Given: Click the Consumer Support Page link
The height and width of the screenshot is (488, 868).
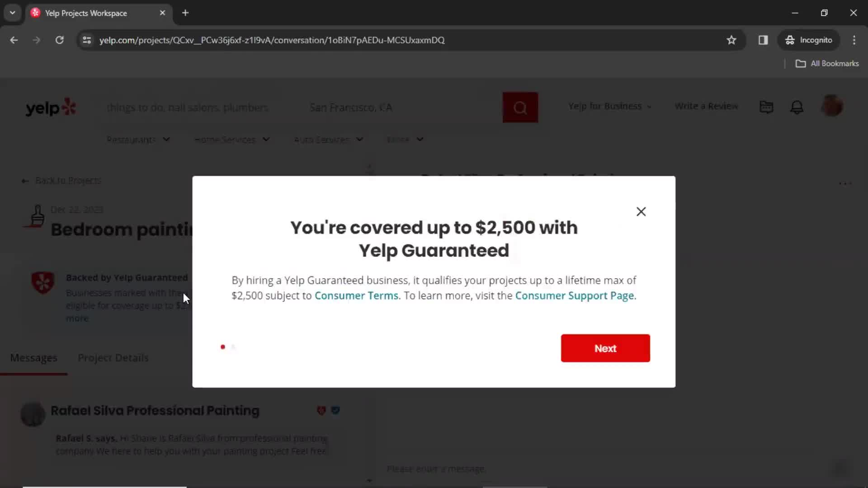Looking at the screenshot, I should tap(575, 296).
